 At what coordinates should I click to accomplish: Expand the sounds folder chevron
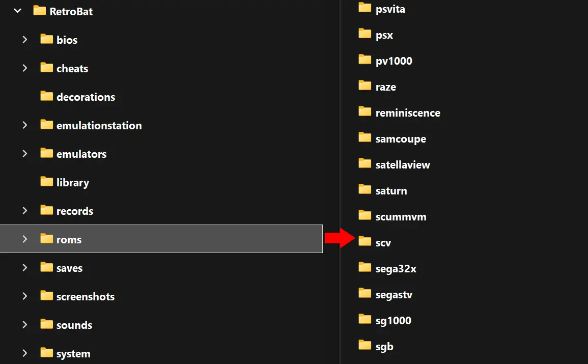click(x=25, y=324)
